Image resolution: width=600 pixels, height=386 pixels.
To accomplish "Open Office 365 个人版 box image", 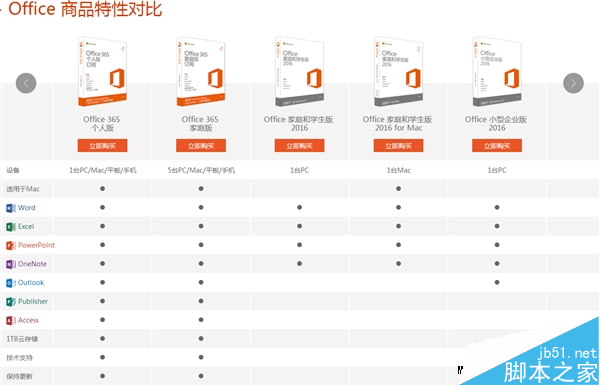I will [x=102, y=72].
